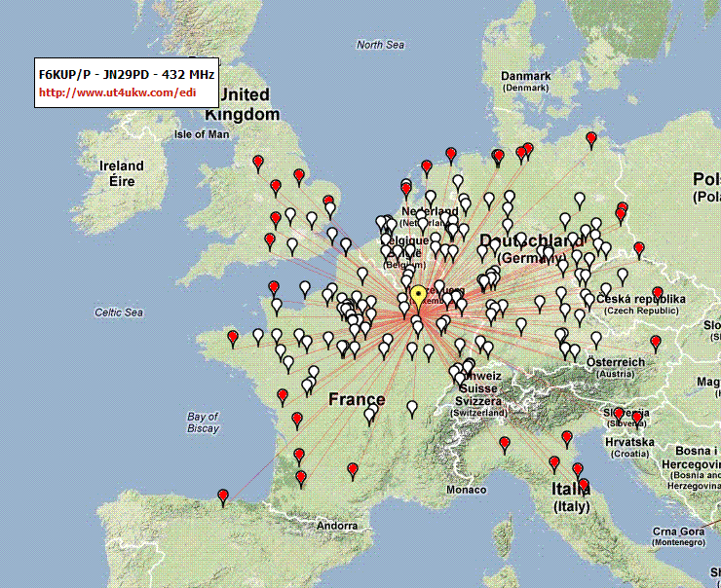Click the northwesternmost red marker in England
This screenshot has height=588, width=721.
258,164
